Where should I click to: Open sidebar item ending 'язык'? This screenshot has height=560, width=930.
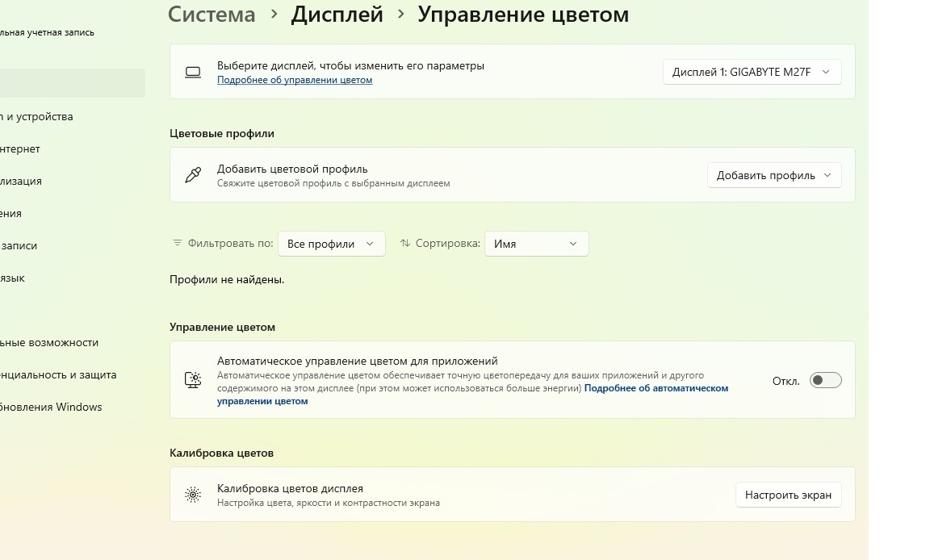(12, 278)
